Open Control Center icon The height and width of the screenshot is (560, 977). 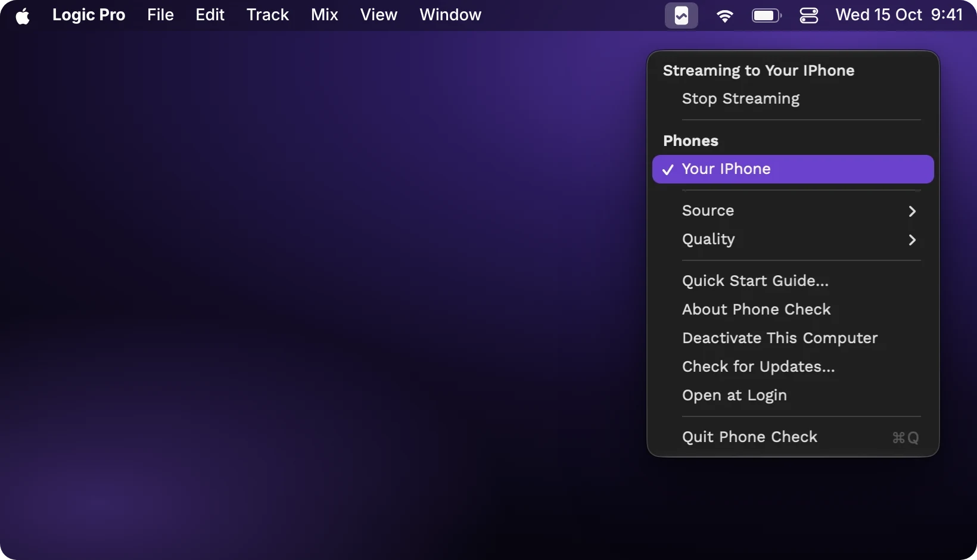tap(809, 15)
